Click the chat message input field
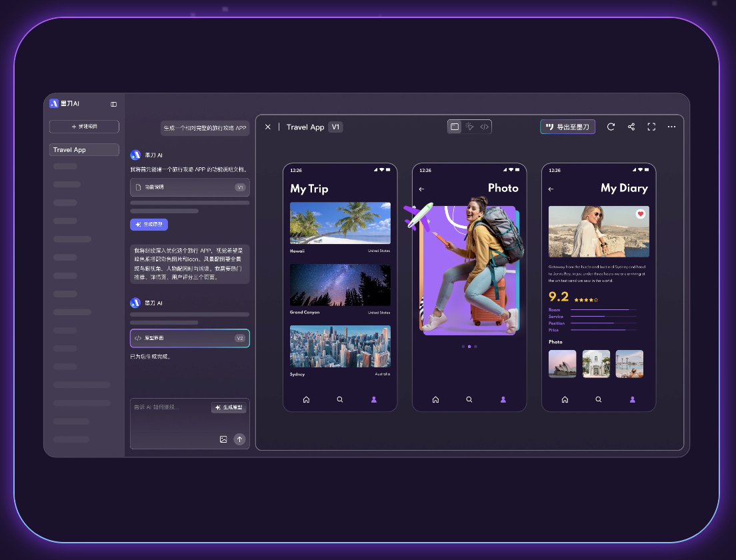Viewport: 736px width, 560px height. [x=170, y=407]
